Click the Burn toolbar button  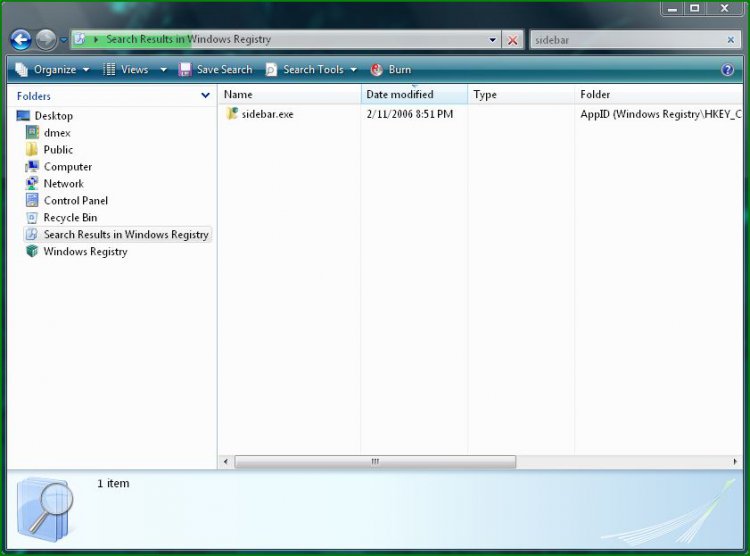391,70
